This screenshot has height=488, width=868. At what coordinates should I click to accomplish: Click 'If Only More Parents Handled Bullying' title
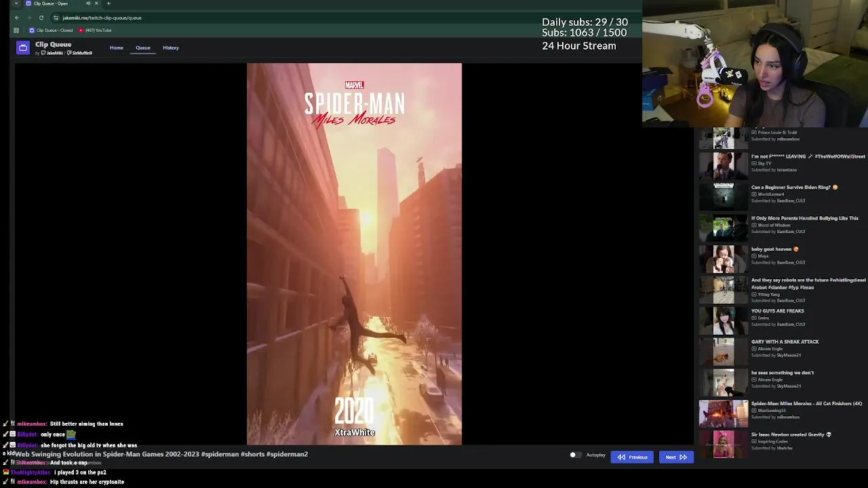[x=804, y=218]
